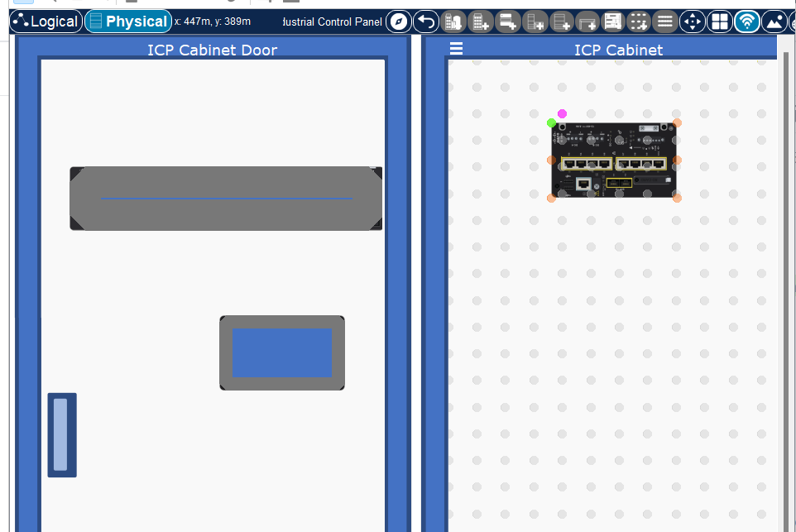
Task: Click the Move Object arrows icon
Action: pos(693,22)
